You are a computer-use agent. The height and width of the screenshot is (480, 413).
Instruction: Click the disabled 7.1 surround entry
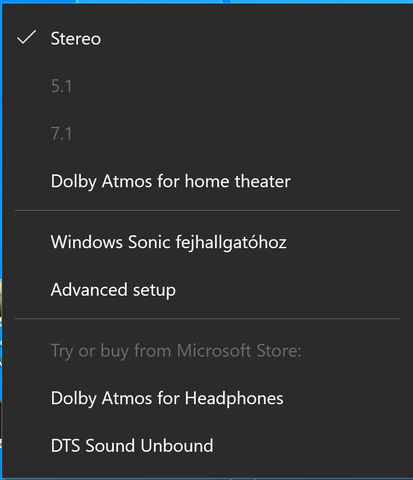coord(207,134)
